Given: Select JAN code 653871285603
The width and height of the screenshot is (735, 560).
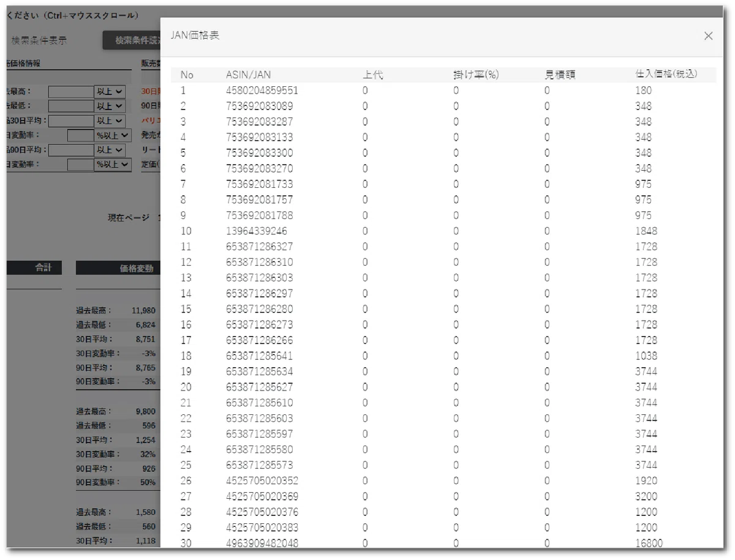Looking at the screenshot, I should [259, 418].
